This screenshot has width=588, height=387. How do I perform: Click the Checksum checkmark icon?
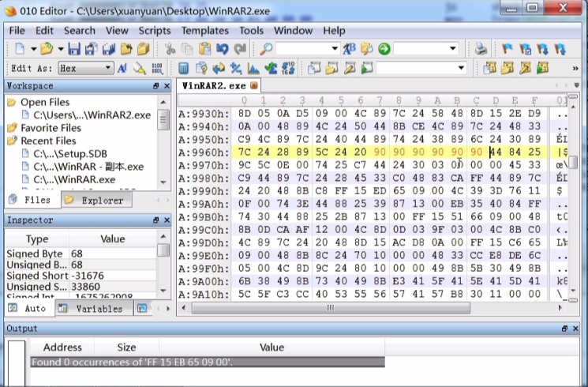coord(271,68)
